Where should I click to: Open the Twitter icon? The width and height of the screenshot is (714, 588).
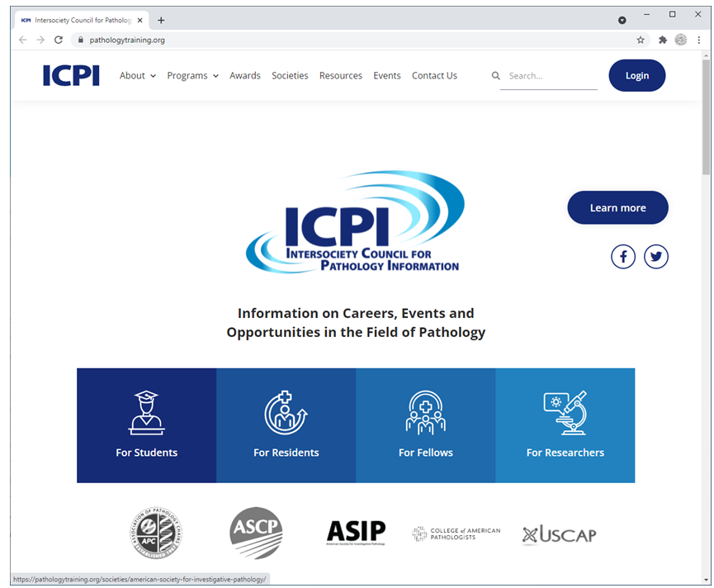(x=656, y=257)
